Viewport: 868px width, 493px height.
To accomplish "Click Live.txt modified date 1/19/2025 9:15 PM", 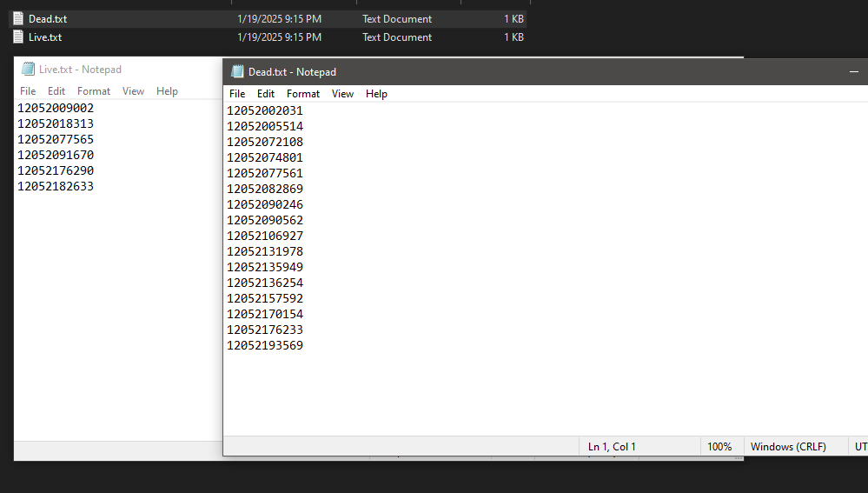I will [279, 37].
